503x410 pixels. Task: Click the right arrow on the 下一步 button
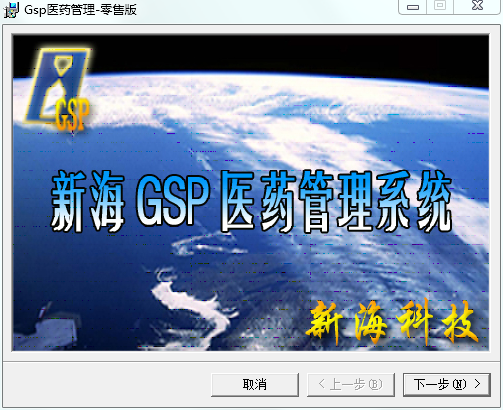478,384
